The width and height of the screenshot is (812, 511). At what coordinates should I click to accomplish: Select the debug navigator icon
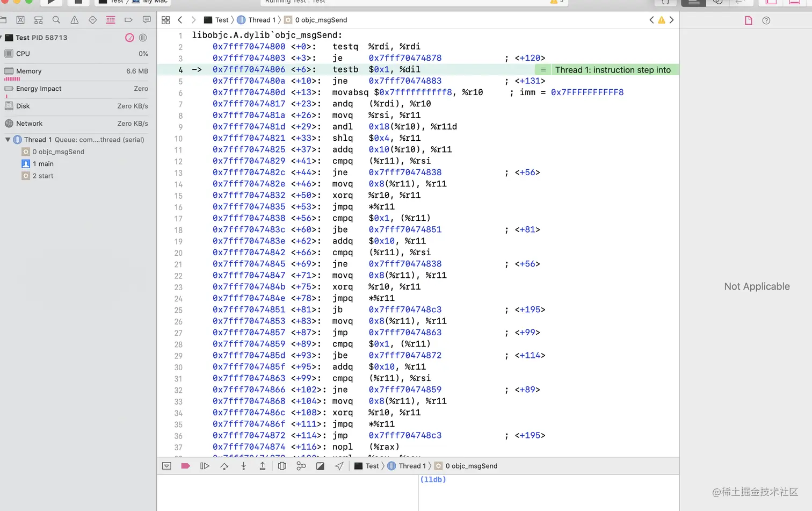point(111,20)
